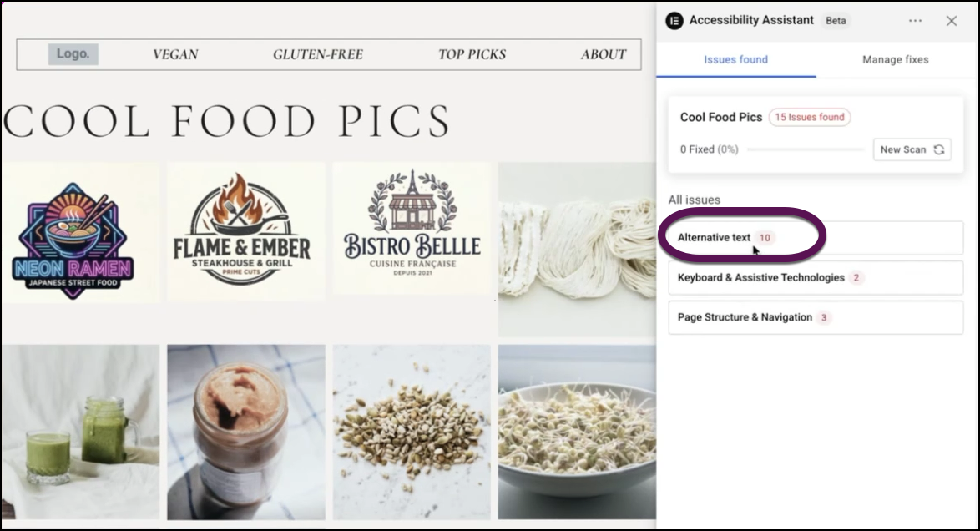The height and width of the screenshot is (531, 980).
Task: Open the GLUTEN-FREE navigation link
Action: tap(318, 55)
